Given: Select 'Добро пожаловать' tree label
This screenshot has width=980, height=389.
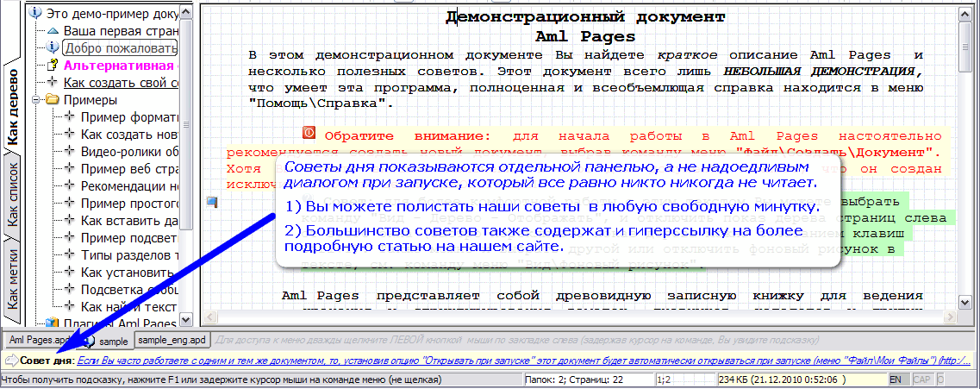Looking at the screenshot, I should click(x=120, y=47).
